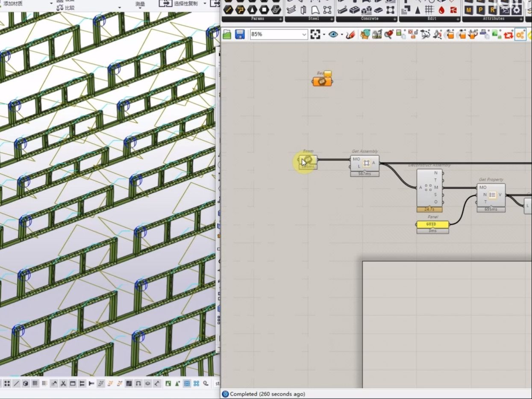Viewport: 532px width, 399px height.
Task: Click the white cone-shaped icon in the Params panel
Action: tap(252, 10)
